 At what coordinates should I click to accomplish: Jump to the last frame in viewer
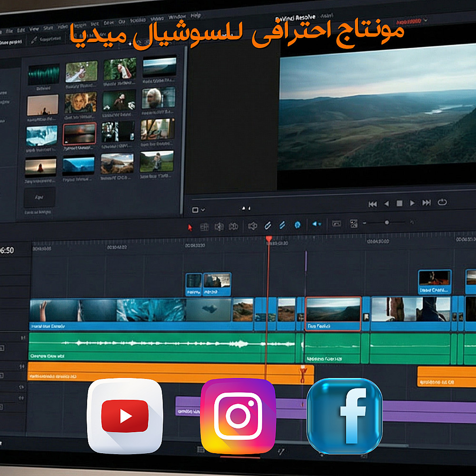point(426,202)
